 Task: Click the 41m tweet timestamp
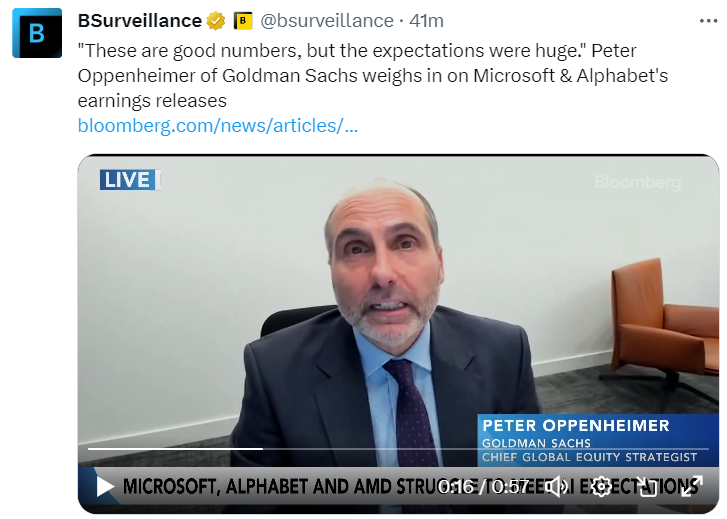click(x=427, y=21)
